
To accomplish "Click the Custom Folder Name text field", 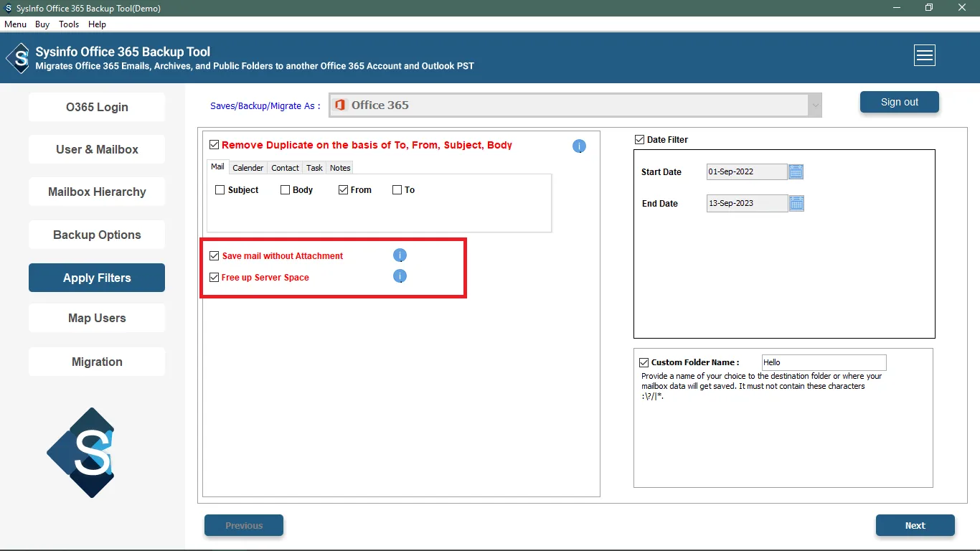I will point(824,362).
